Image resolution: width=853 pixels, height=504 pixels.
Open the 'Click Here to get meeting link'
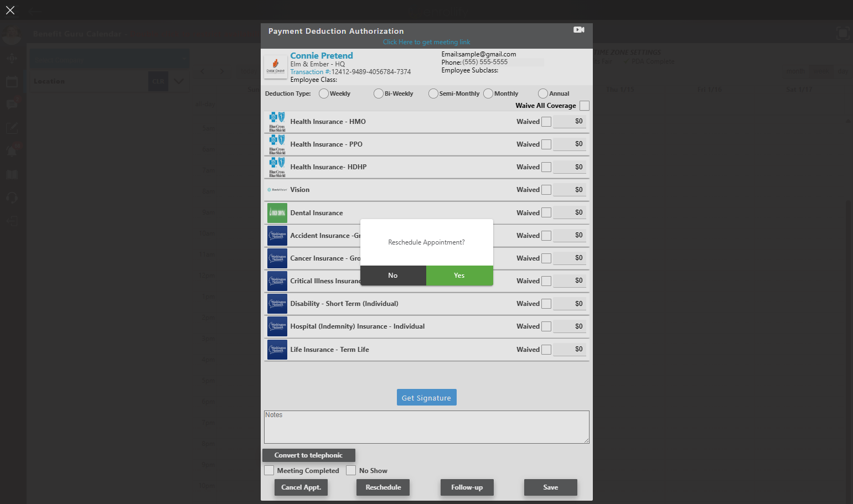[x=426, y=42]
